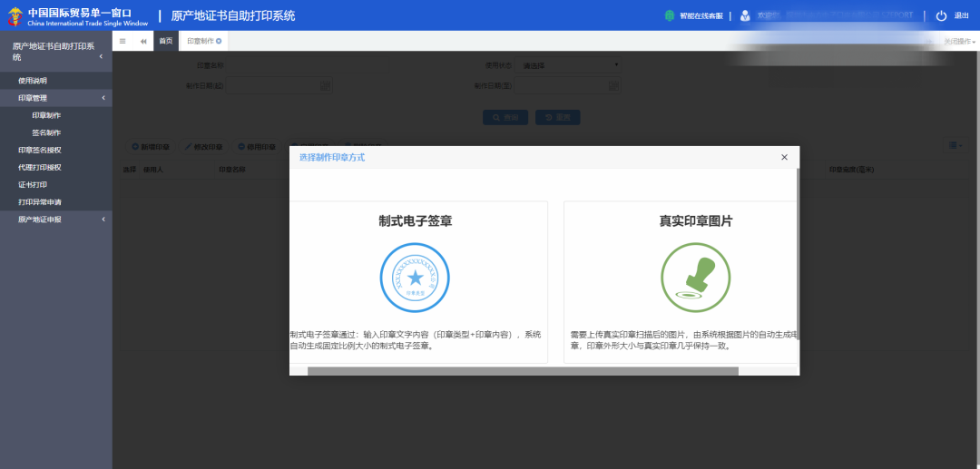Collapse the 印章管理 sidebar section
980x469 pixels.
(x=103, y=98)
